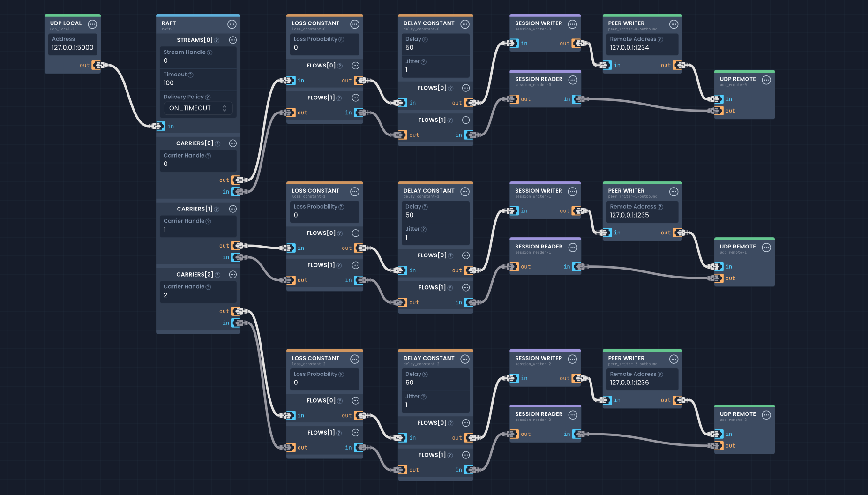Open options menu for delay_constant-1 node
The image size is (868, 495).
[464, 191]
